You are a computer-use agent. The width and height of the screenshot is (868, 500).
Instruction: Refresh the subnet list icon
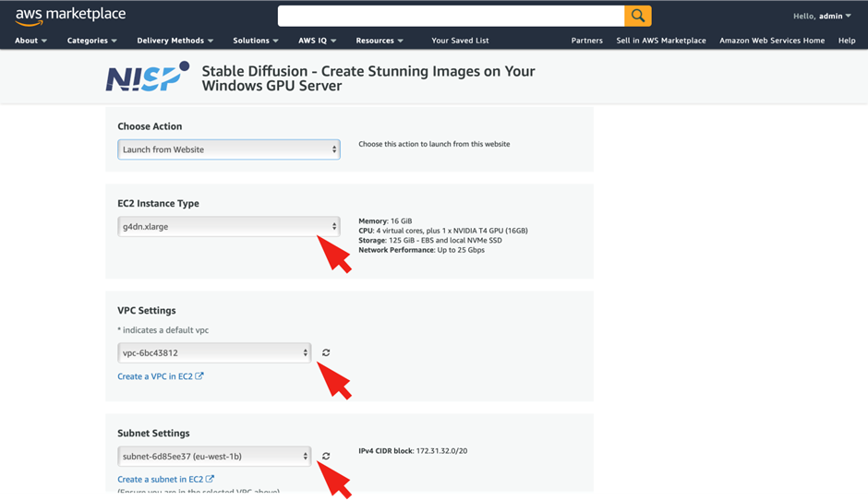326,457
